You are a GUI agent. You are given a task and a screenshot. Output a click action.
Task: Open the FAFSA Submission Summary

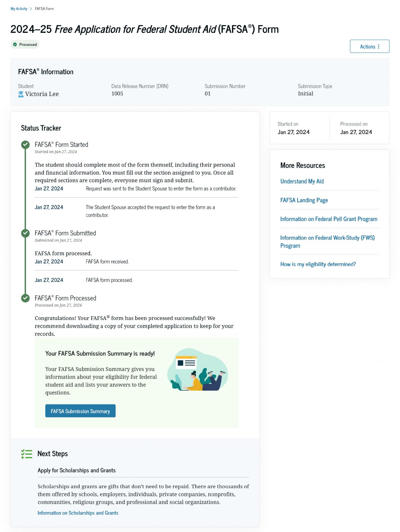coord(80,411)
